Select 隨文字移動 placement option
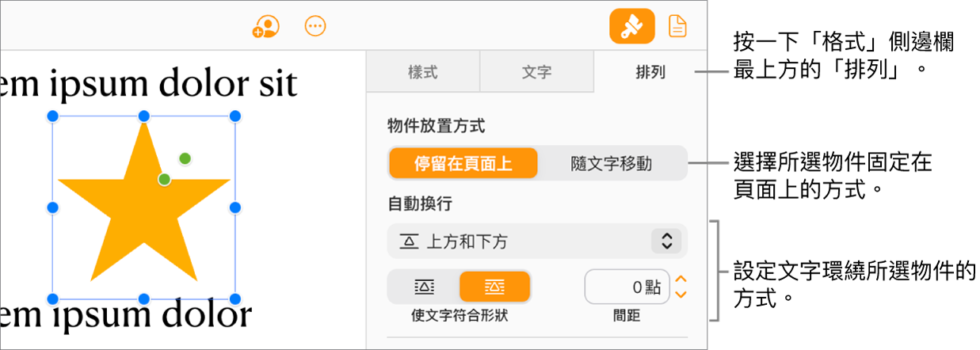 coord(611,164)
